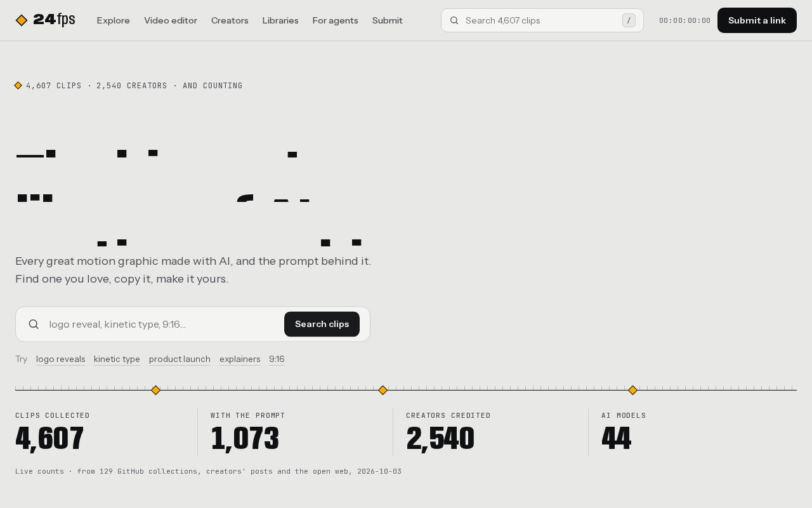Image resolution: width=812 pixels, height=508 pixels.
Task: Click the 24fps wordmark text
Action: 54,20
